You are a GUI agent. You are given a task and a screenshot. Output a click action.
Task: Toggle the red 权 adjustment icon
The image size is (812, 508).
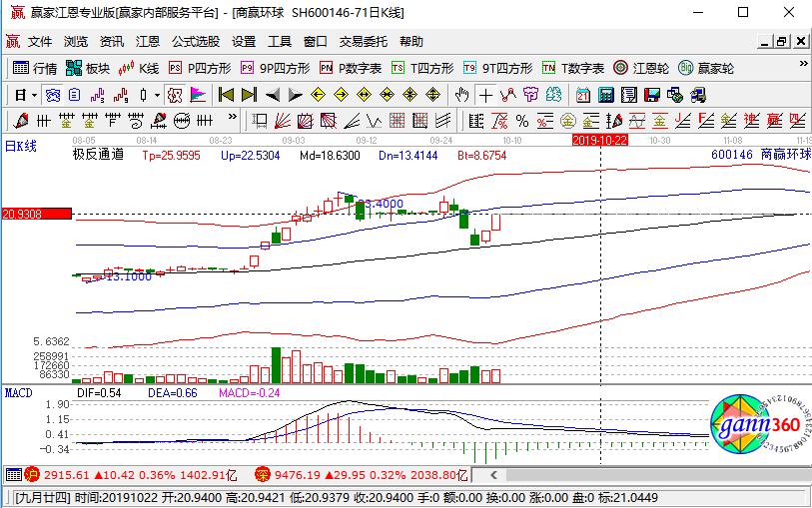point(175,95)
